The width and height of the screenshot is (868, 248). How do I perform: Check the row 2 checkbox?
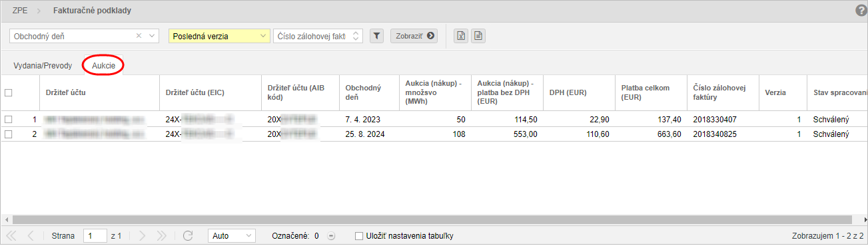coord(8,134)
